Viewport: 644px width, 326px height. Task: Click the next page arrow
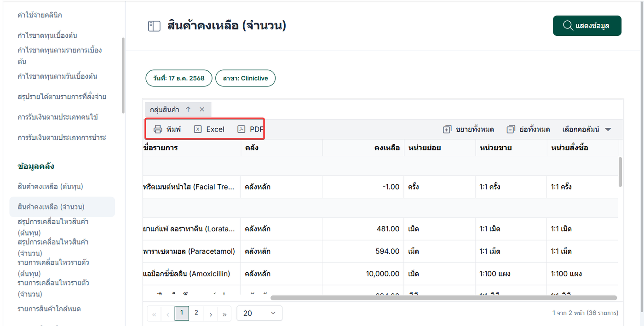pyautogui.click(x=211, y=314)
